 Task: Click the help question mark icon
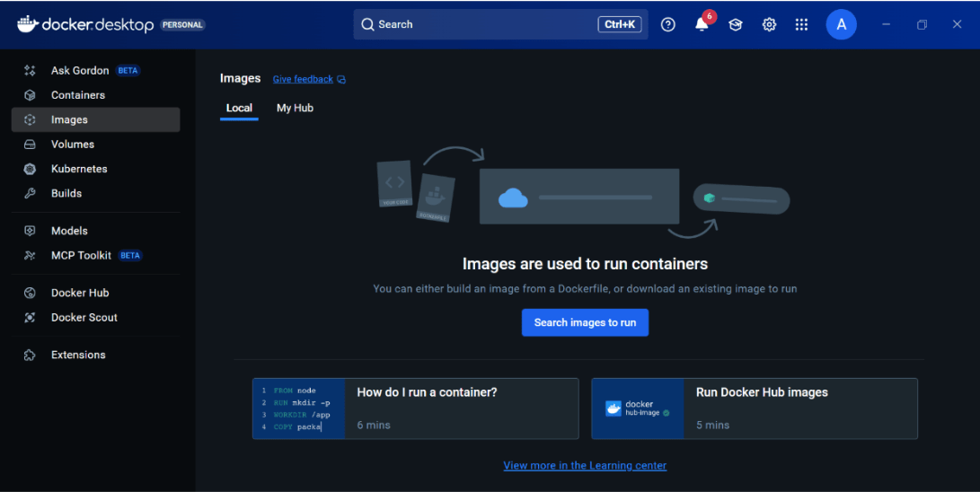click(x=668, y=24)
